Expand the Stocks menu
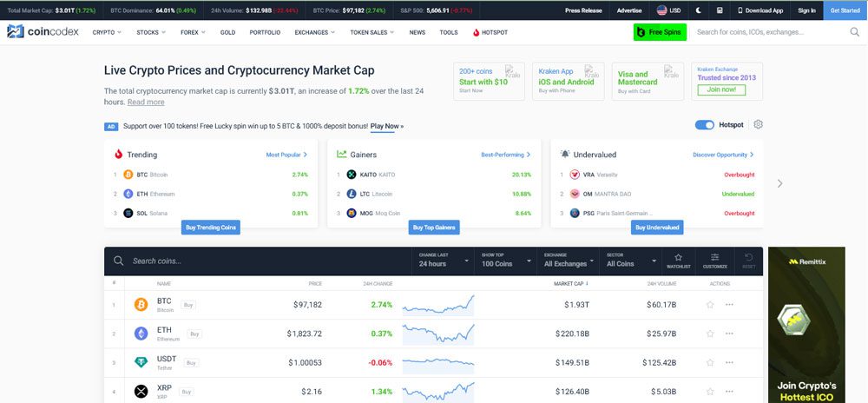The image size is (868, 403). (151, 32)
